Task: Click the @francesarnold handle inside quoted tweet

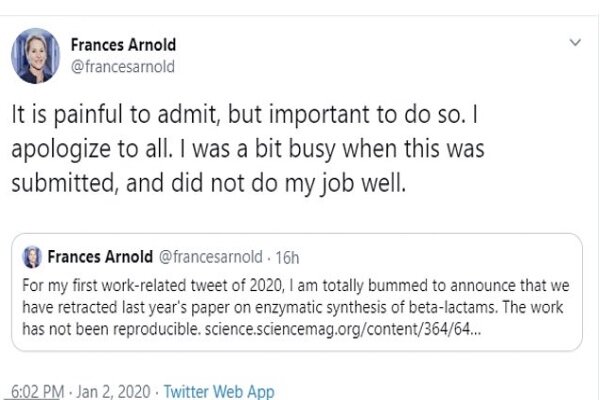Action: pyautogui.click(x=210, y=257)
